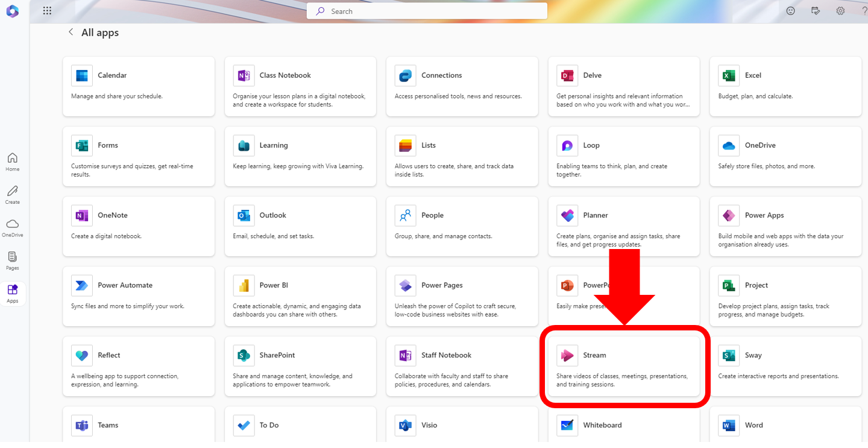Select Apps in the left sidebar
Viewport: 868px width, 448px height.
click(12, 293)
